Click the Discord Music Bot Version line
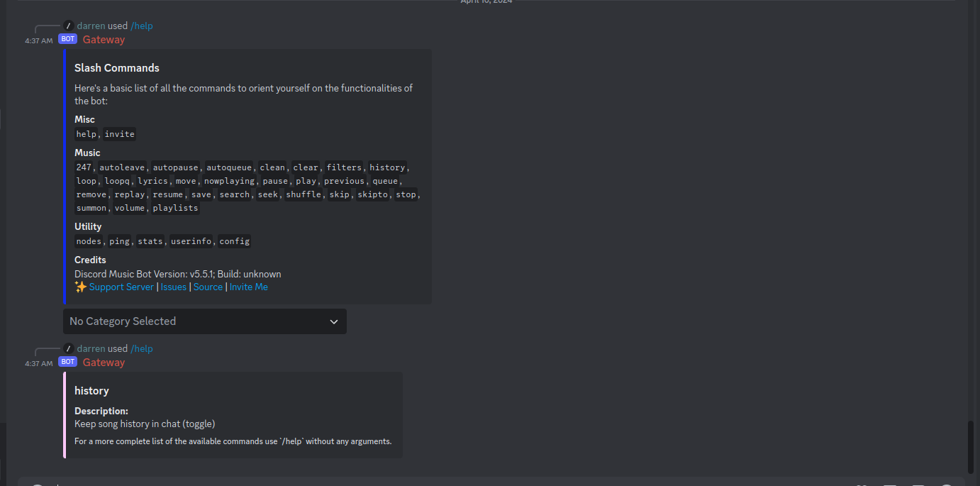Viewport: 980px width, 486px height. tap(178, 274)
